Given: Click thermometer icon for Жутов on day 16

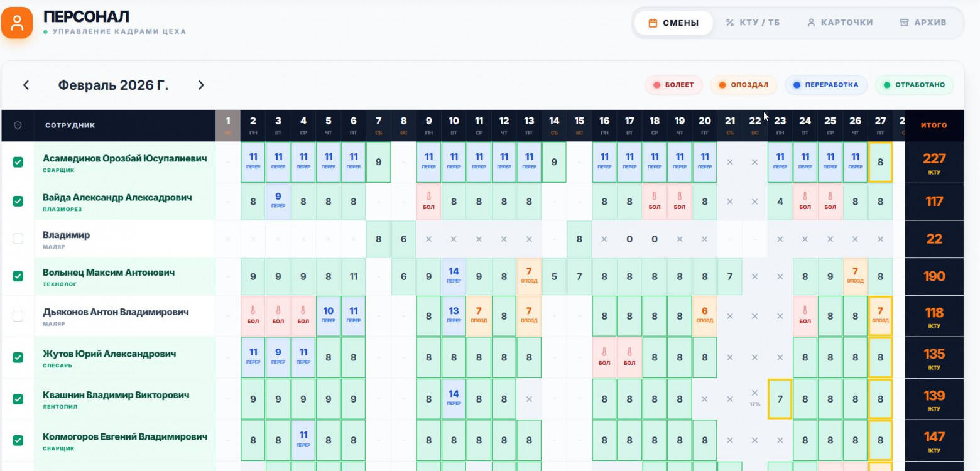Looking at the screenshot, I should [604, 353].
